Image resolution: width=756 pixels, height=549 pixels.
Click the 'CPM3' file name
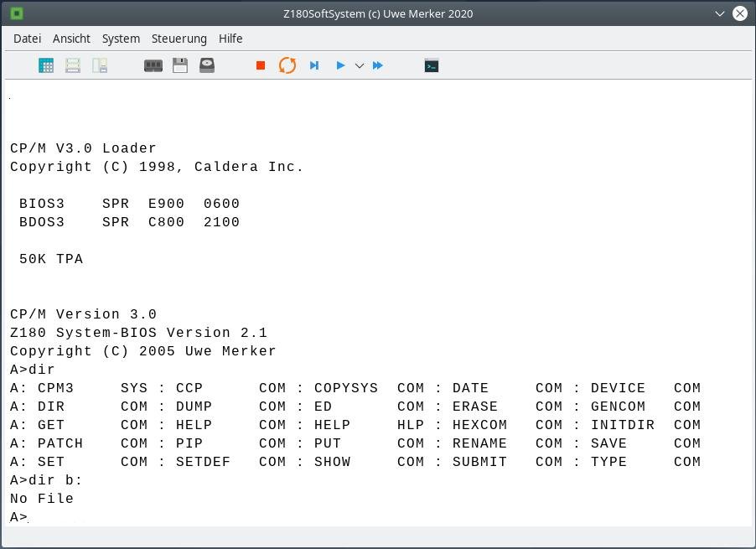[55, 389]
